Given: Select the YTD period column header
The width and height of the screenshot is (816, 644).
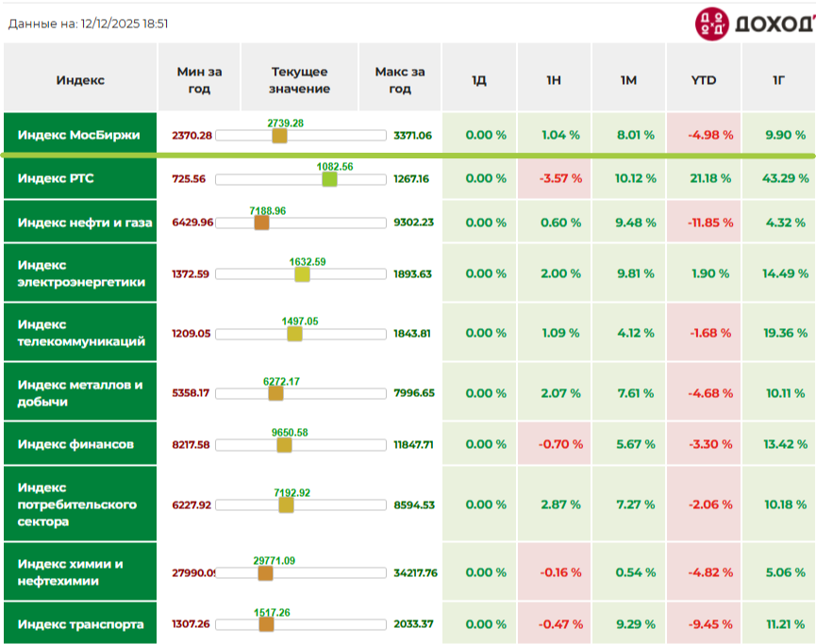Looking at the screenshot, I should [x=704, y=77].
